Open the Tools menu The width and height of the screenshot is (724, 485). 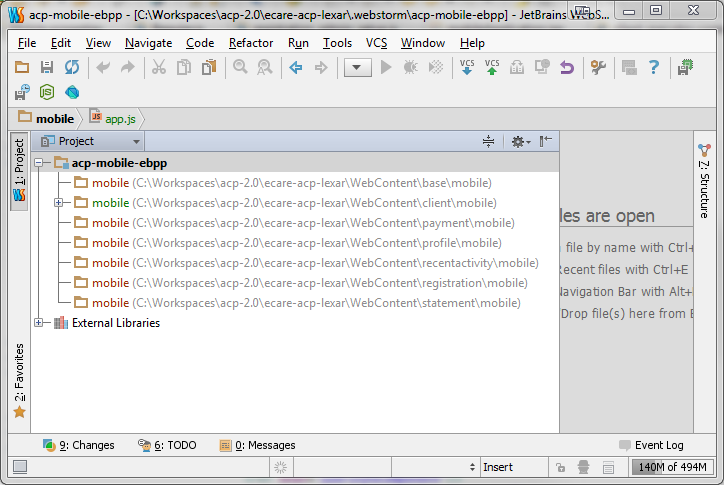pyautogui.click(x=337, y=43)
